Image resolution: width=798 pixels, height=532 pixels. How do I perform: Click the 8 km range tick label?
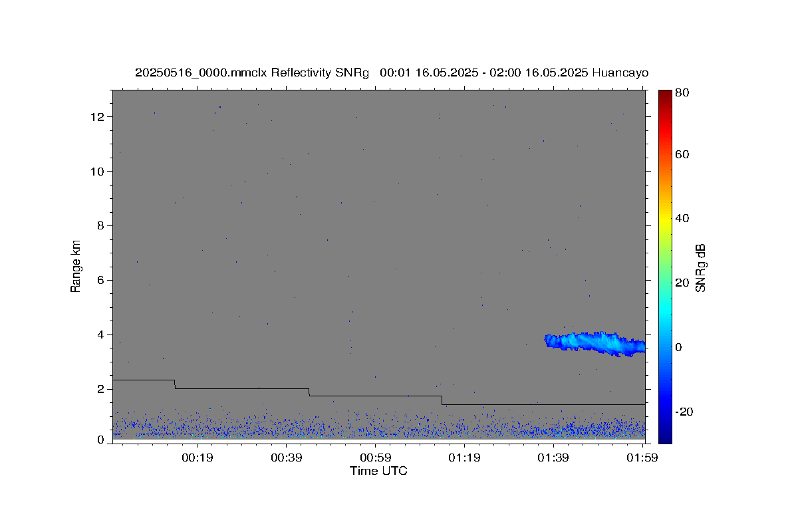click(x=102, y=226)
